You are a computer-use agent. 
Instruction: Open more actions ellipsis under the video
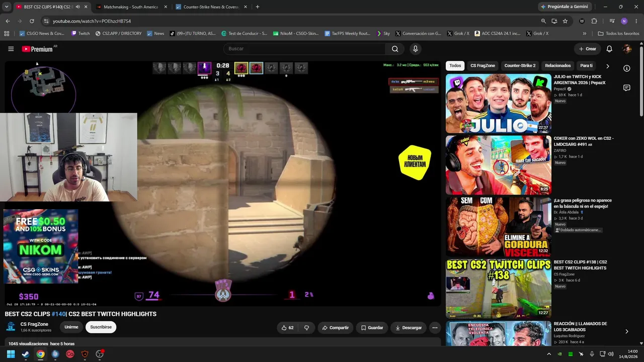(x=435, y=328)
